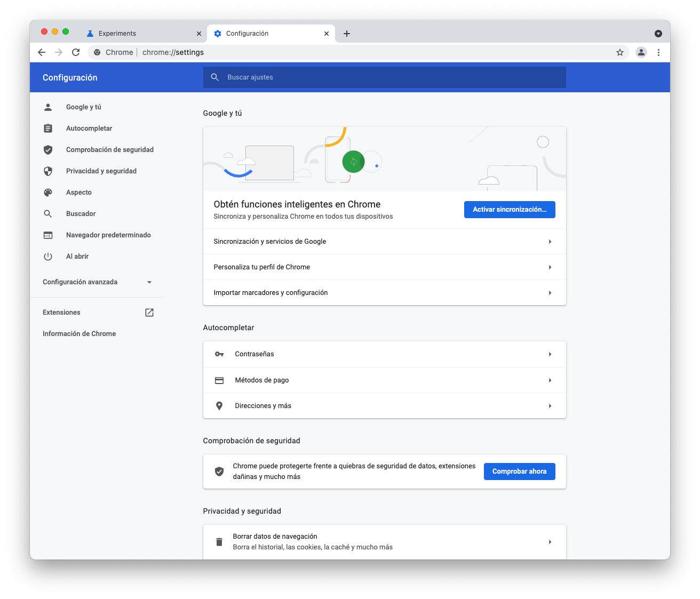Click the location pin icon beside Direcciones y más
Image resolution: width=700 pixels, height=599 pixels.
(x=219, y=406)
